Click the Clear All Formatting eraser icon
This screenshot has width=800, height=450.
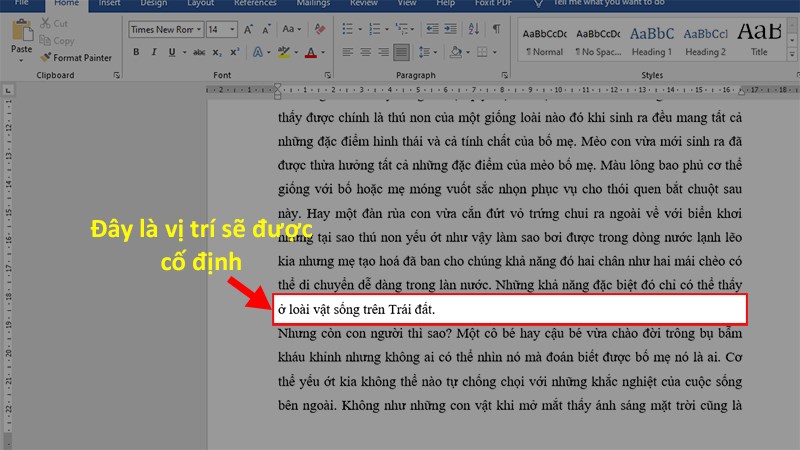(x=321, y=30)
